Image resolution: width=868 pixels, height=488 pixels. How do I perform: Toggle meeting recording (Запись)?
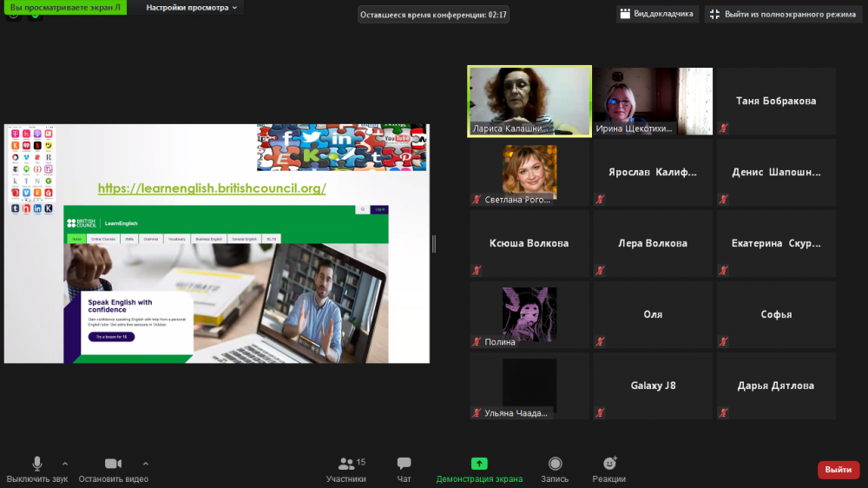pos(555,469)
